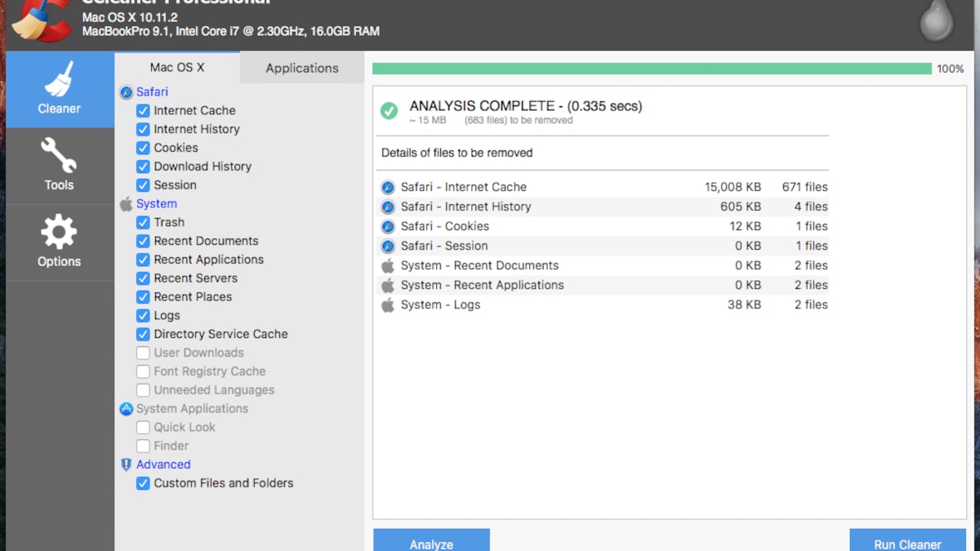Viewport: 980px width, 551px height.
Task: Select the Mac OS X tab
Action: pyautogui.click(x=177, y=67)
